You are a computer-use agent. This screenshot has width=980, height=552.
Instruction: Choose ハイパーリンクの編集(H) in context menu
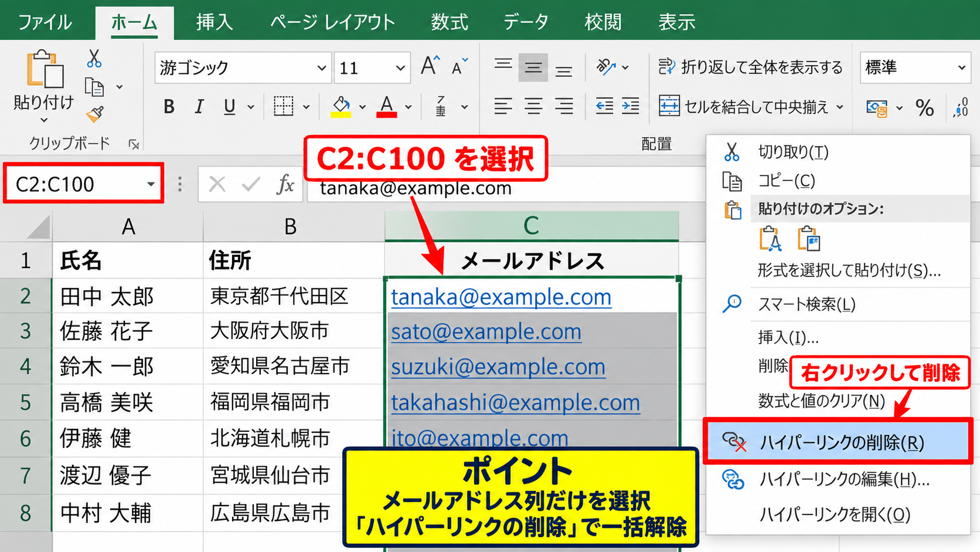pos(838,479)
